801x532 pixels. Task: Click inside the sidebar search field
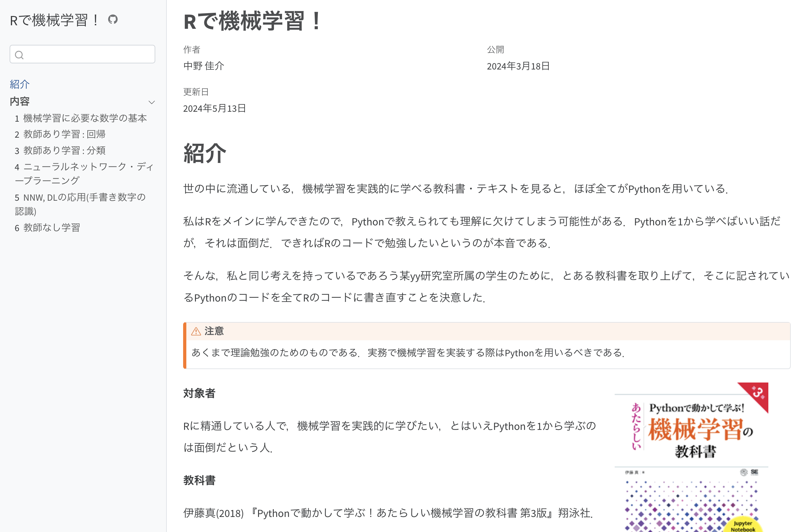tap(88, 54)
